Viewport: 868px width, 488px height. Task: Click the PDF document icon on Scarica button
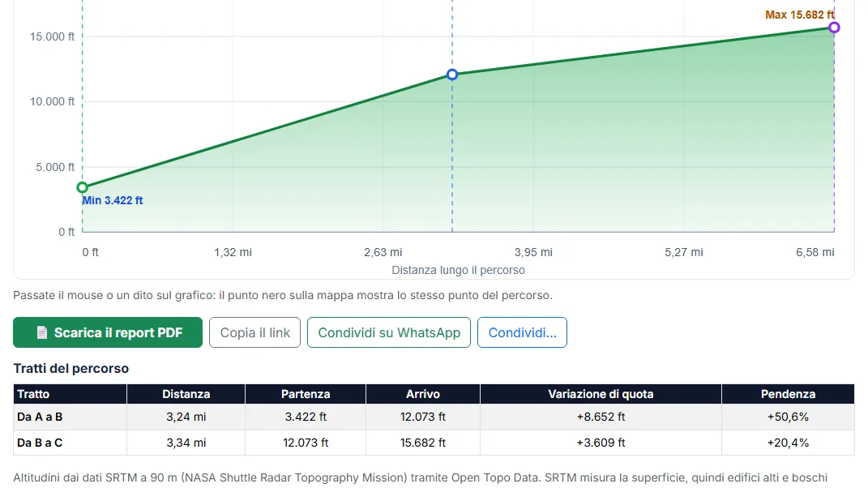[42, 332]
